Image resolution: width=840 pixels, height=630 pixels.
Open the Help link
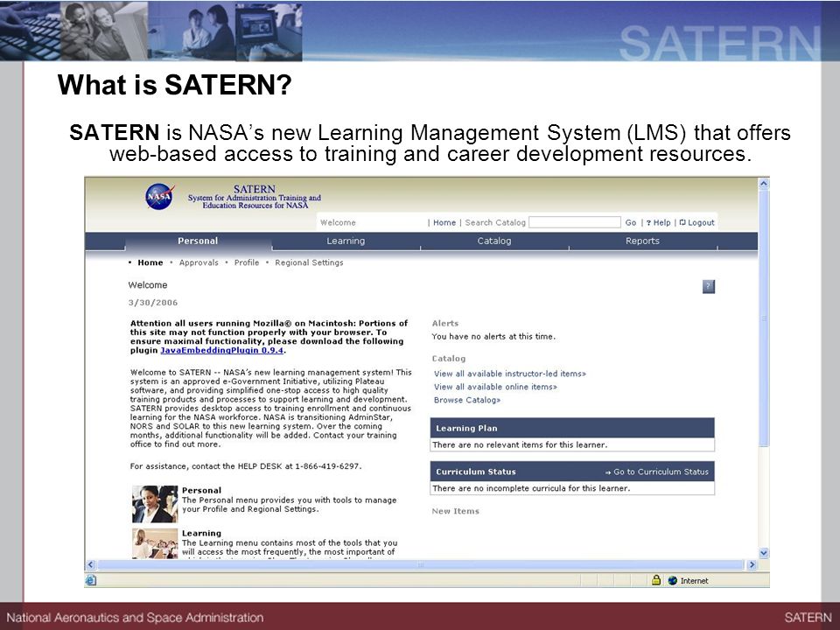point(658,222)
